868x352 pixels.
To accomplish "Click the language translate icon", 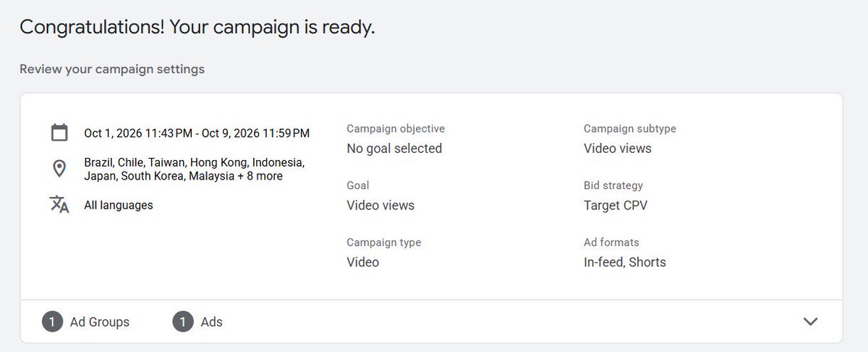I will coord(59,204).
